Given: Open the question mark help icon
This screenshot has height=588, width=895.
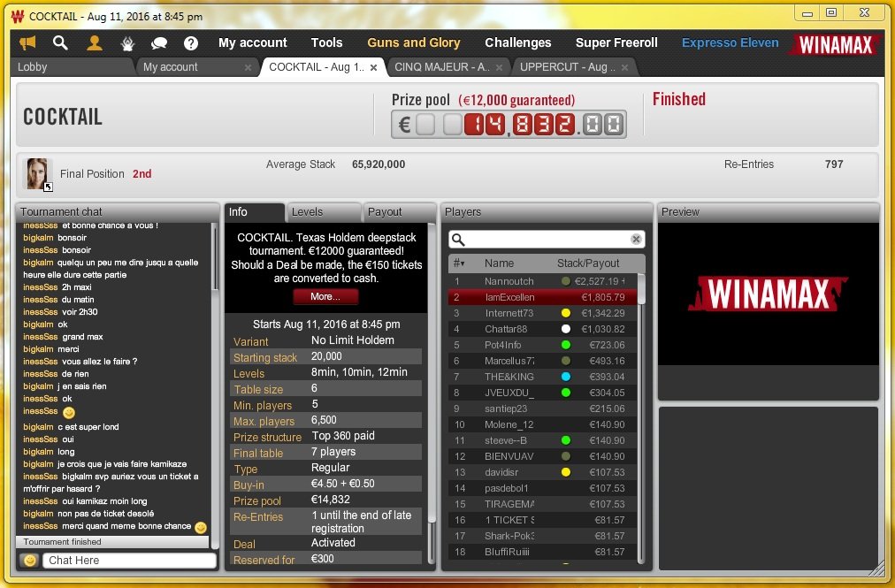Looking at the screenshot, I should click(191, 42).
